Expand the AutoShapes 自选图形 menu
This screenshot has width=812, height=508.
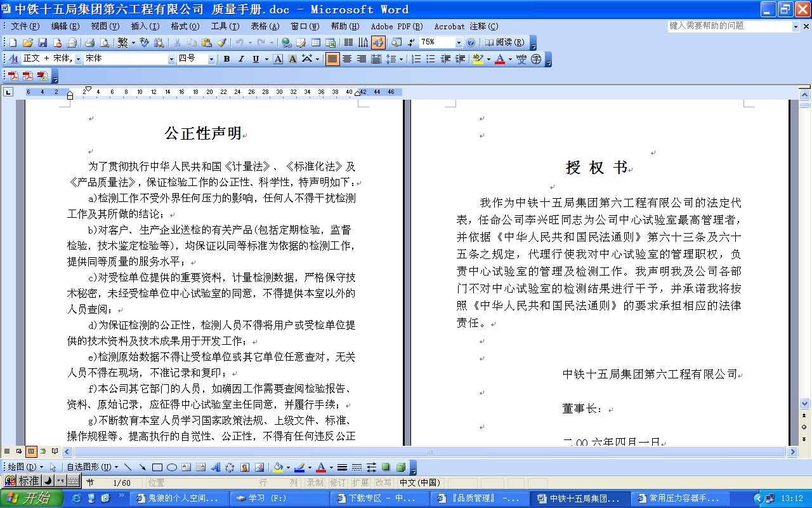coord(93,467)
